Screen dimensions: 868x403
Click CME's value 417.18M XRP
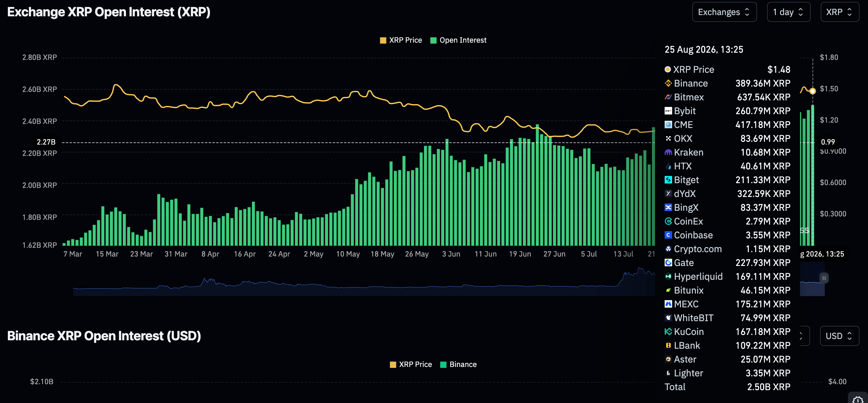[762, 125]
